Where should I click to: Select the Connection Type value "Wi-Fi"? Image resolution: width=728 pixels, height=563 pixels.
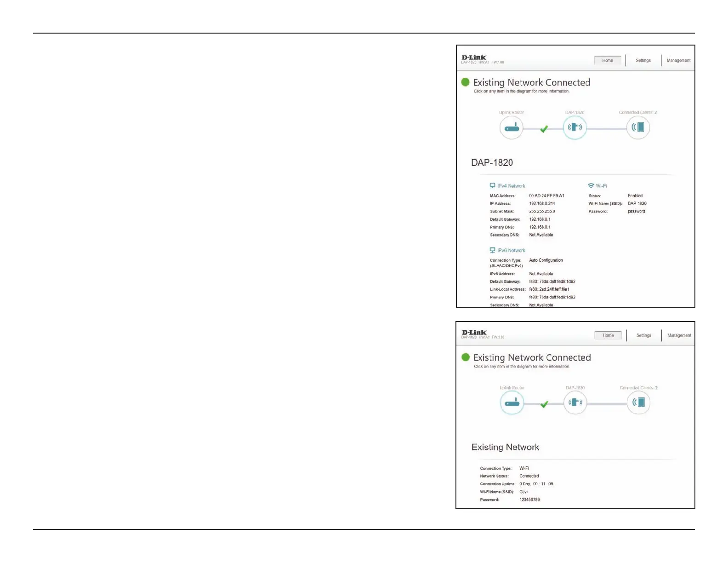coord(524,468)
